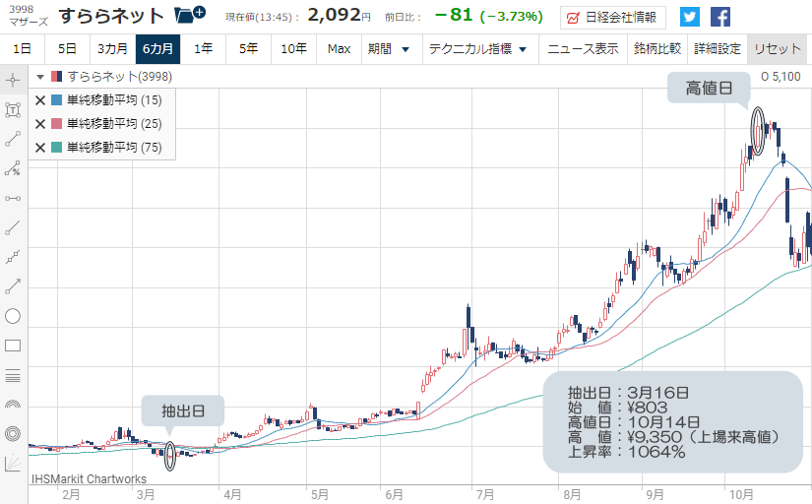Remove the 単純移動平均 (25) indicator
812x504 pixels.
(40, 124)
